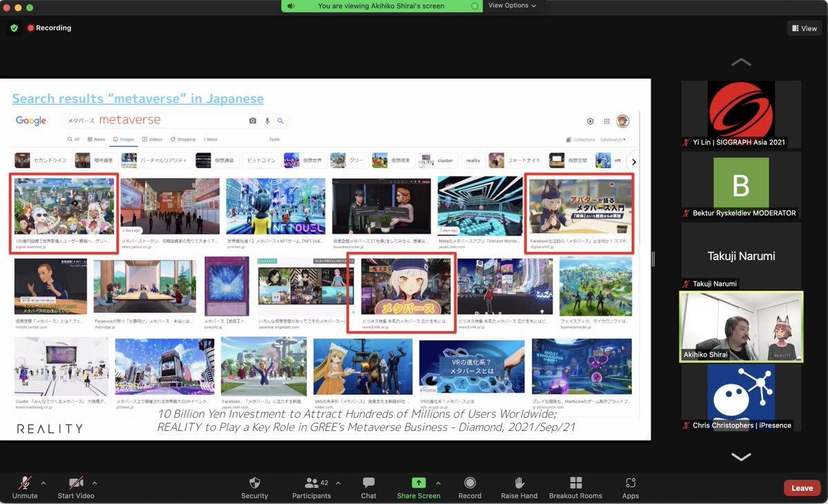The width and height of the screenshot is (828, 504).
Task: Open the Security shield icon
Action: [x=255, y=483]
